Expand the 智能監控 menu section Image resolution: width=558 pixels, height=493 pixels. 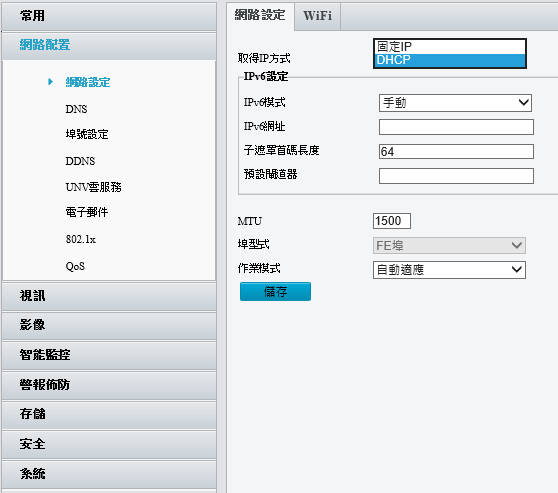tap(109, 355)
